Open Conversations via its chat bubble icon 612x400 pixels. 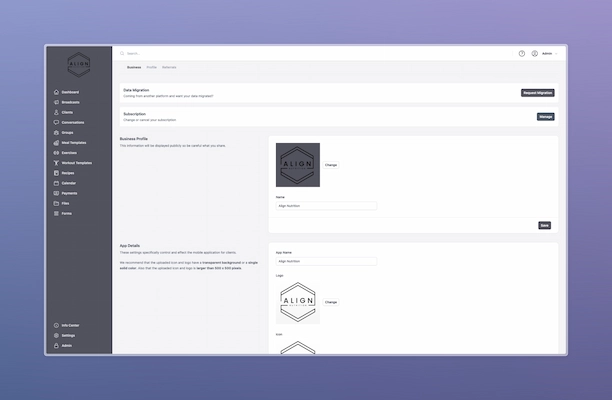pyautogui.click(x=56, y=123)
